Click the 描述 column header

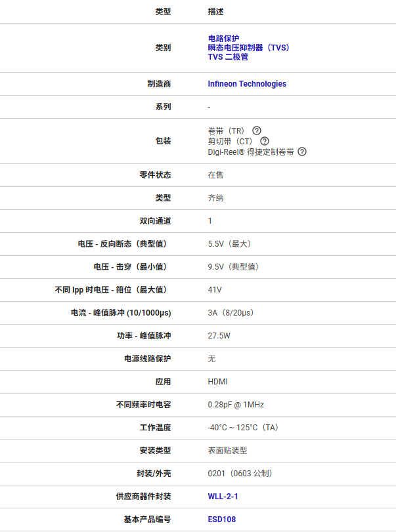pyautogui.click(x=215, y=12)
